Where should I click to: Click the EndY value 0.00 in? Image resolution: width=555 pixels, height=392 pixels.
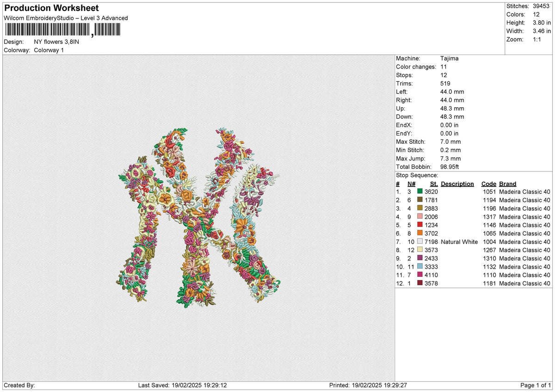[450, 133]
